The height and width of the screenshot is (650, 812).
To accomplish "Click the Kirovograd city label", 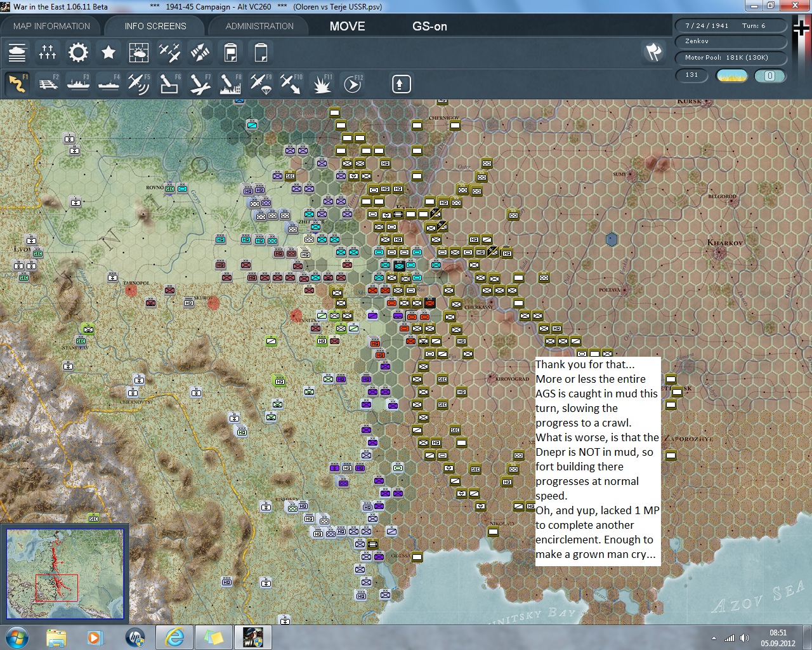I will pos(512,378).
